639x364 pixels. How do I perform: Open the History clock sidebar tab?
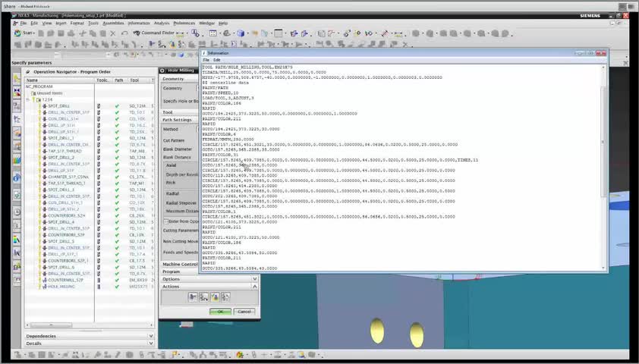pos(17,212)
